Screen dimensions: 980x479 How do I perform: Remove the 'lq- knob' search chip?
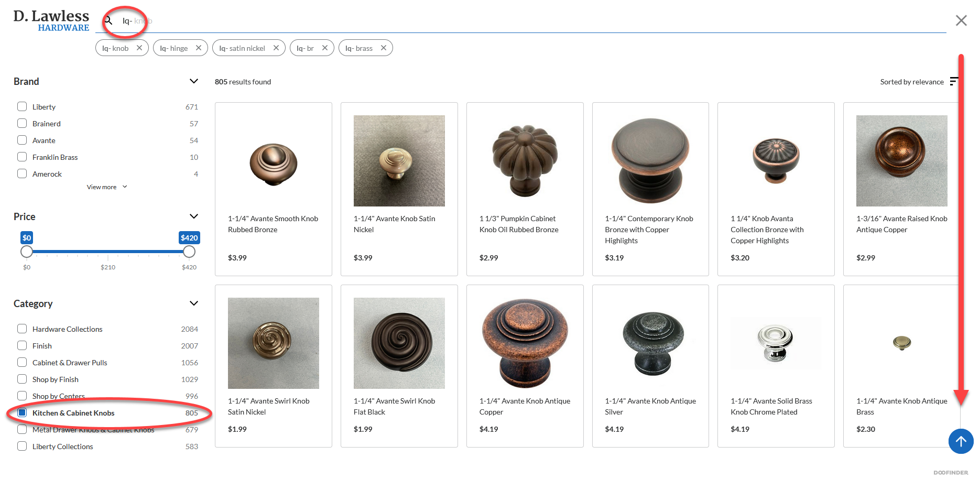coord(139,48)
